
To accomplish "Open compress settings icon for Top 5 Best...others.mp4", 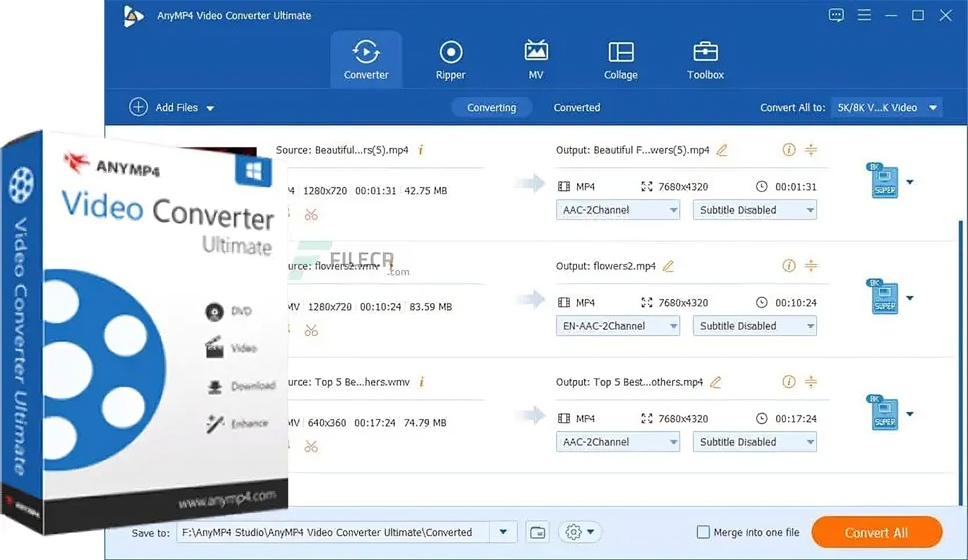I will click(x=811, y=382).
